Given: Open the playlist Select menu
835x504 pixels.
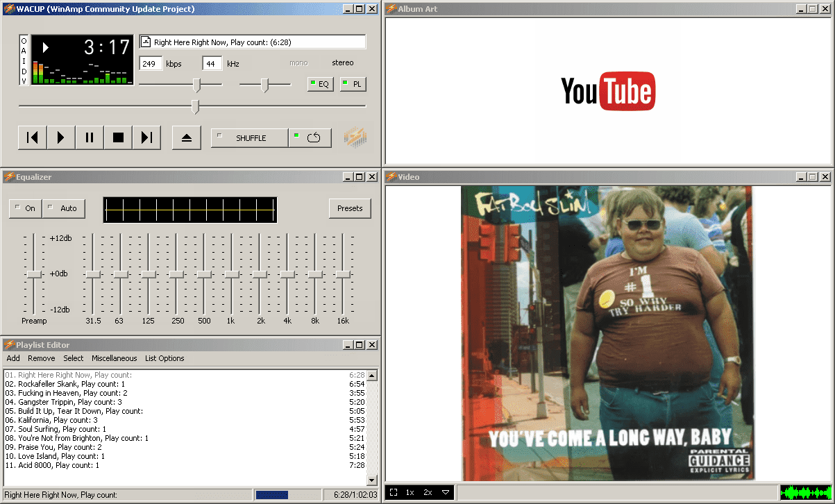Looking at the screenshot, I should pyautogui.click(x=74, y=358).
